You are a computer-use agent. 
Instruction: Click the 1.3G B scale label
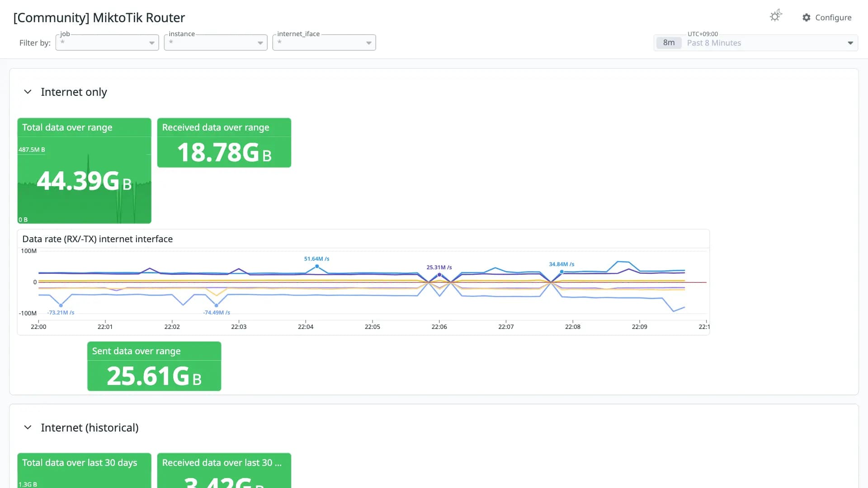(28, 484)
